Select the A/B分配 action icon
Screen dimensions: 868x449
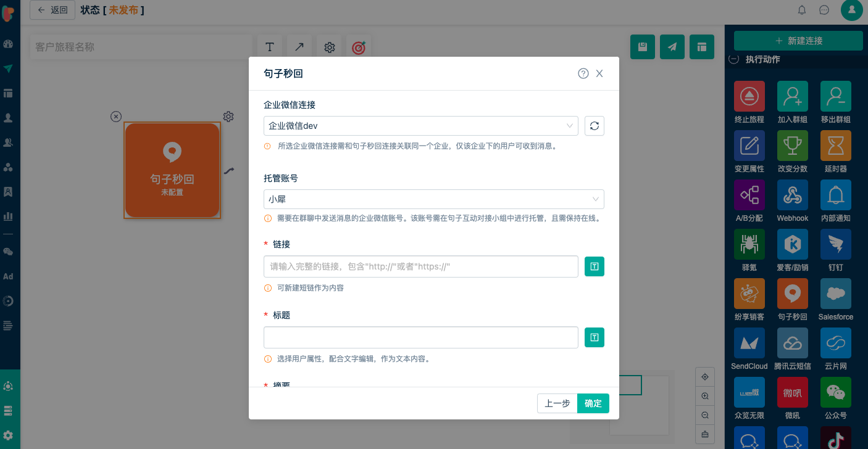[x=749, y=195]
